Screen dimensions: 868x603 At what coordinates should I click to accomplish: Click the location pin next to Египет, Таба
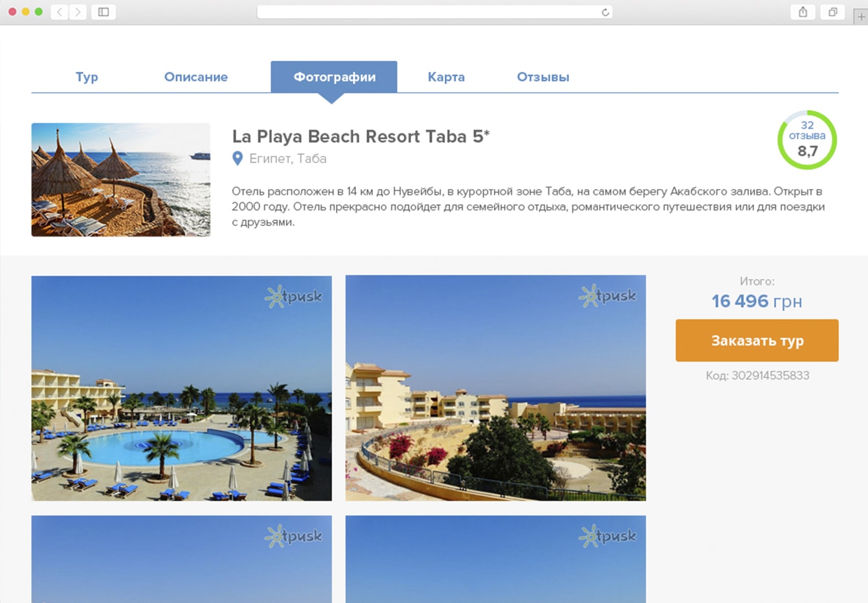tap(238, 159)
